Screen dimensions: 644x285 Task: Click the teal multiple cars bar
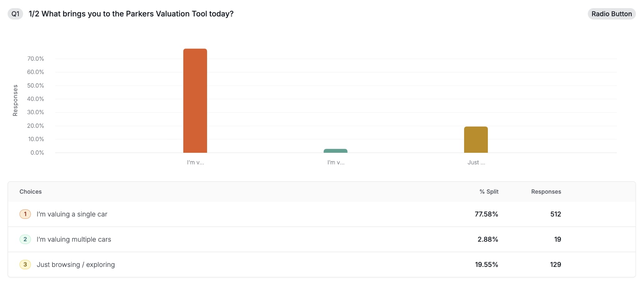tap(335, 151)
